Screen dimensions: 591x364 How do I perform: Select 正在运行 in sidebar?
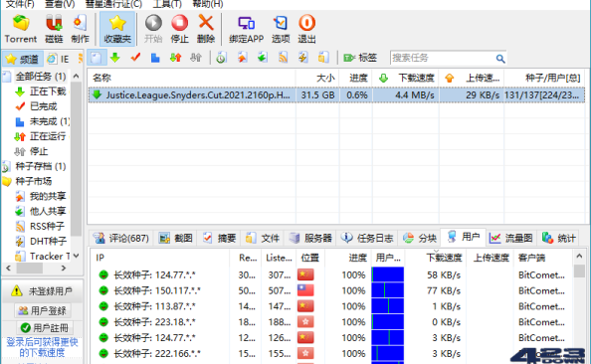pos(48,136)
